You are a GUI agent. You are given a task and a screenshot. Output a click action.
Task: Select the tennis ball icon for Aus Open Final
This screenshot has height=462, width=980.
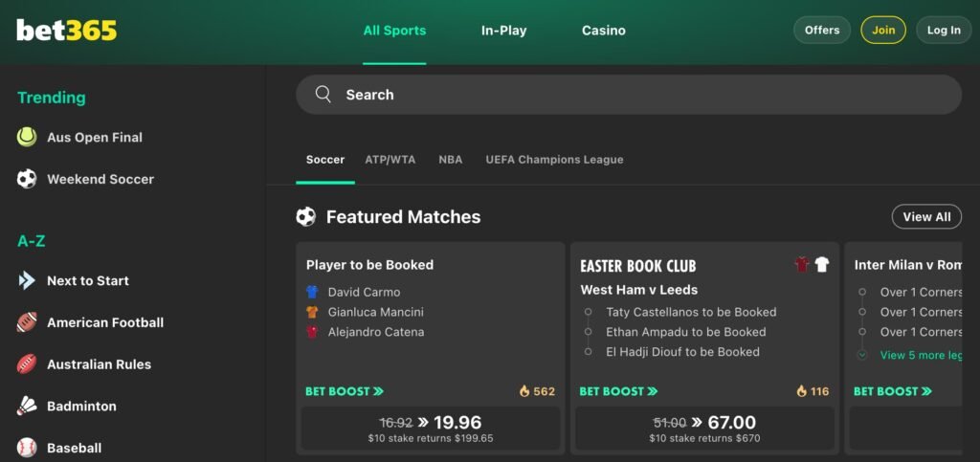tap(27, 138)
